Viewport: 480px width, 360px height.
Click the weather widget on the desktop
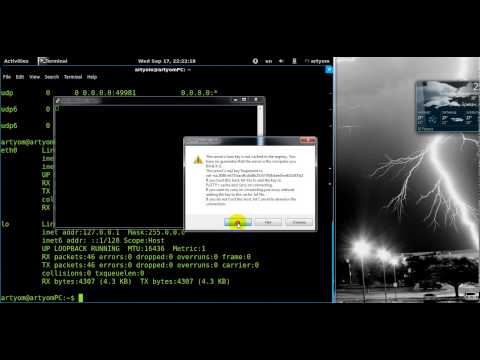pyautogui.click(x=448, y=106)
